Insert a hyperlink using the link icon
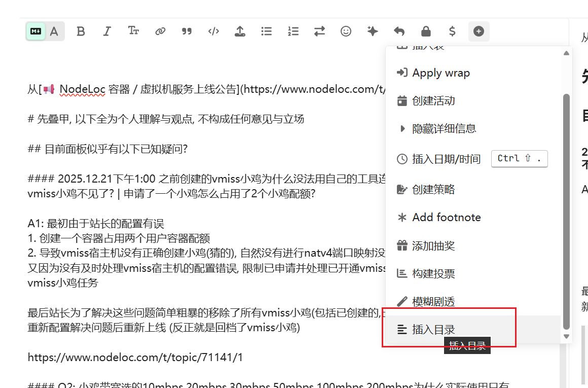 point(160,31)
